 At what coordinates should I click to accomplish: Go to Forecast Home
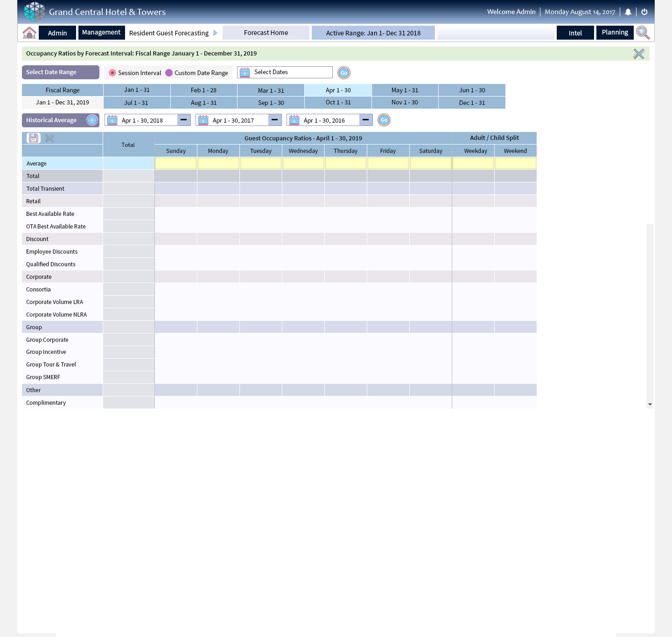coord(266,33)
